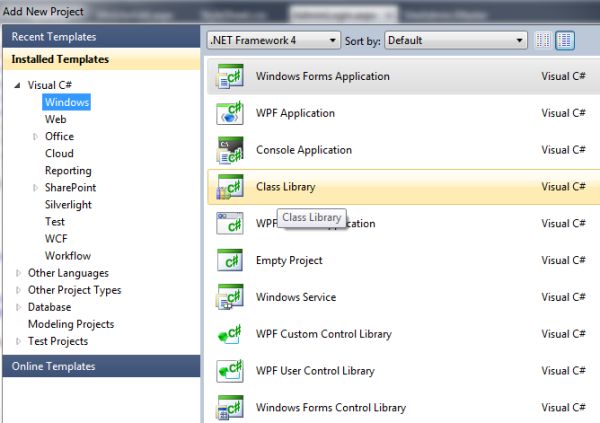The height and width of the screenshot is (423, 600).
Task: Choose Windows Forms Control Library name text
Action: coord(331,407)
